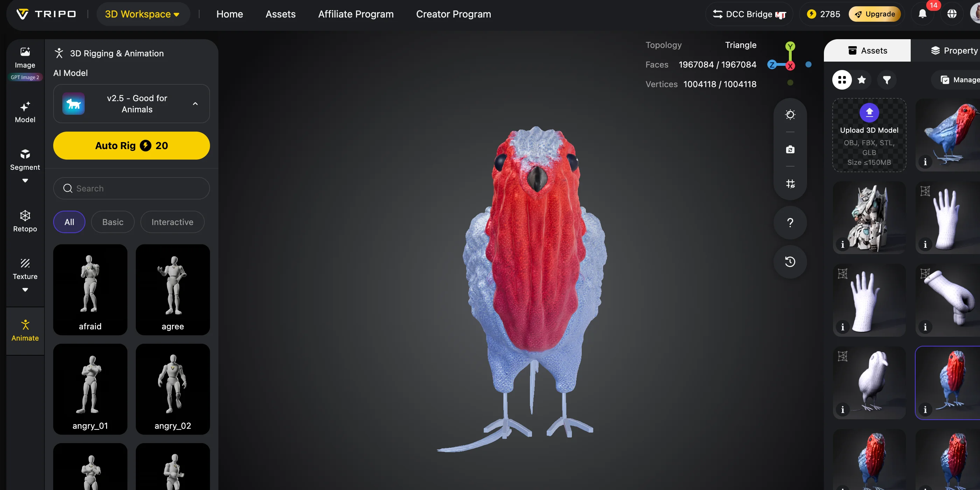The width and height of the screenshot is (980, 490).
Task: Open info for the robot mech asset
Action: tap(842, 245)
